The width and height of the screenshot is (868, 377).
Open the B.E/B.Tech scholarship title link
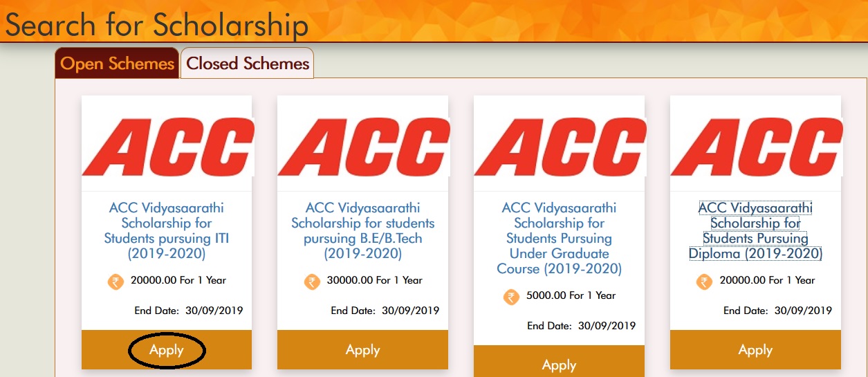(363, 231)
